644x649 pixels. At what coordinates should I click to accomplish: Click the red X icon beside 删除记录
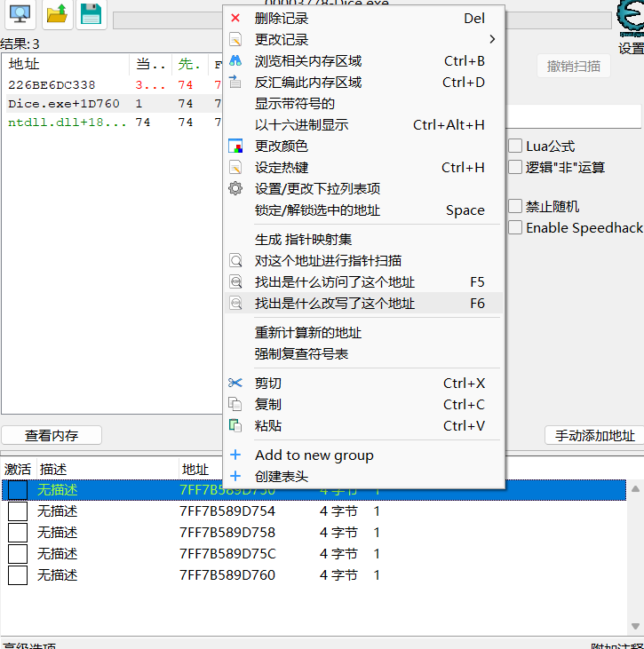235,19
